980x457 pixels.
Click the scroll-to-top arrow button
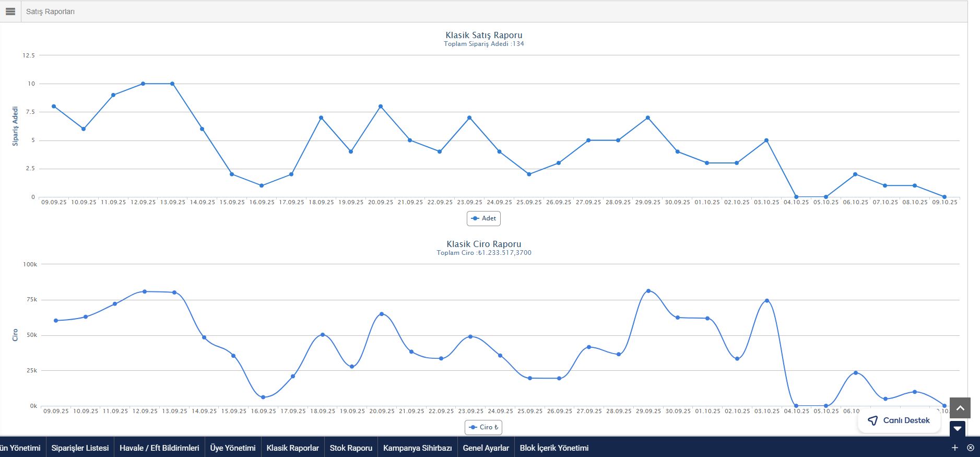click(960, 408)
